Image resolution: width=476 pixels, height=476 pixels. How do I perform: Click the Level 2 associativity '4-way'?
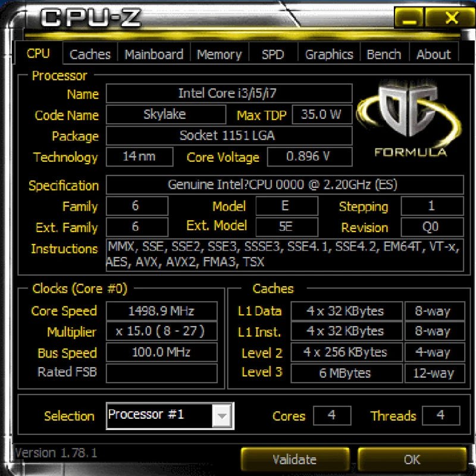[435, 352]
